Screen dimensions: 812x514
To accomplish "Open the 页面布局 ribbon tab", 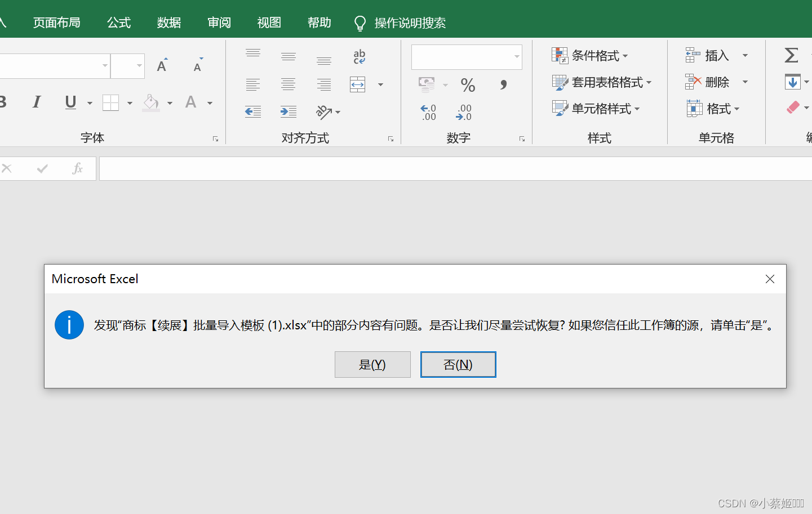I will [56, 23].
